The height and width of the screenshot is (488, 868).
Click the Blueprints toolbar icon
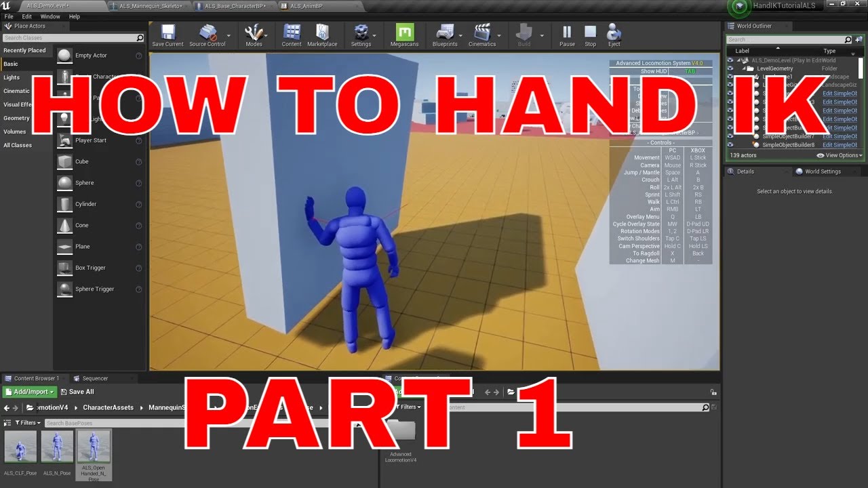[x=444, y=32]
